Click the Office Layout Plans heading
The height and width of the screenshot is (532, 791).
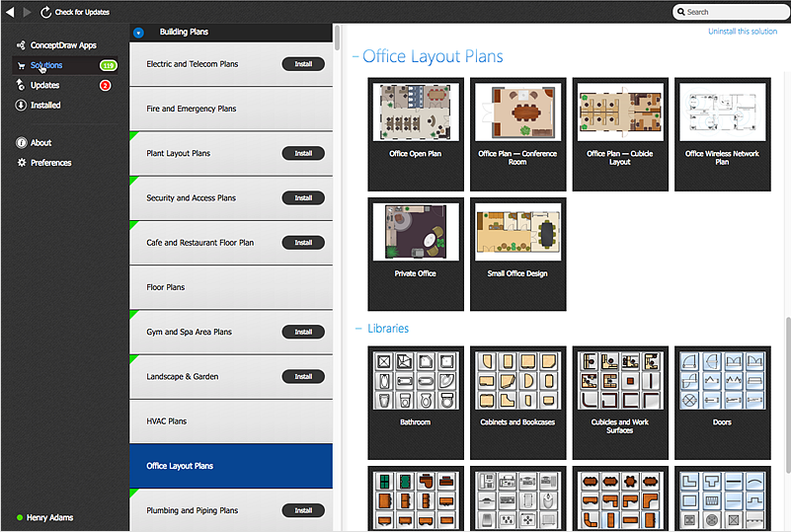click(433, 56)
